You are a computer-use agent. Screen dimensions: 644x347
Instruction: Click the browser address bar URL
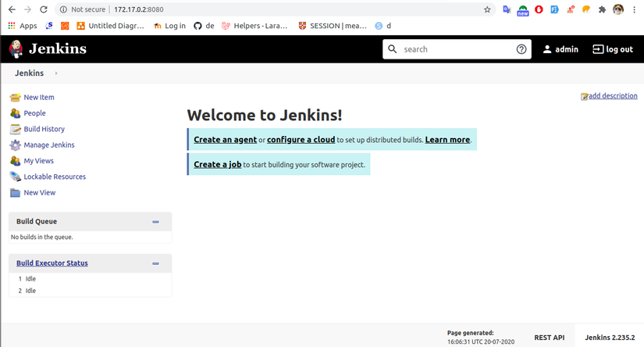[139, 9]
